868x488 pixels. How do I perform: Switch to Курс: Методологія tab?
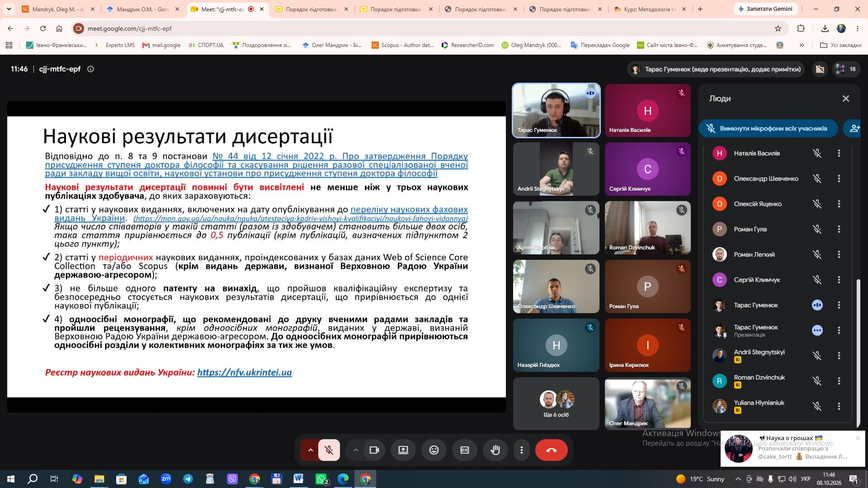tap(649, 9)
